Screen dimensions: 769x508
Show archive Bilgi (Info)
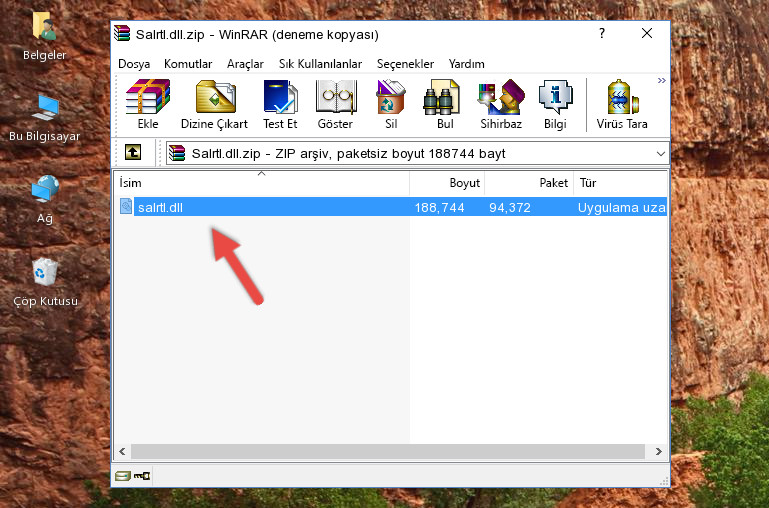555,104
